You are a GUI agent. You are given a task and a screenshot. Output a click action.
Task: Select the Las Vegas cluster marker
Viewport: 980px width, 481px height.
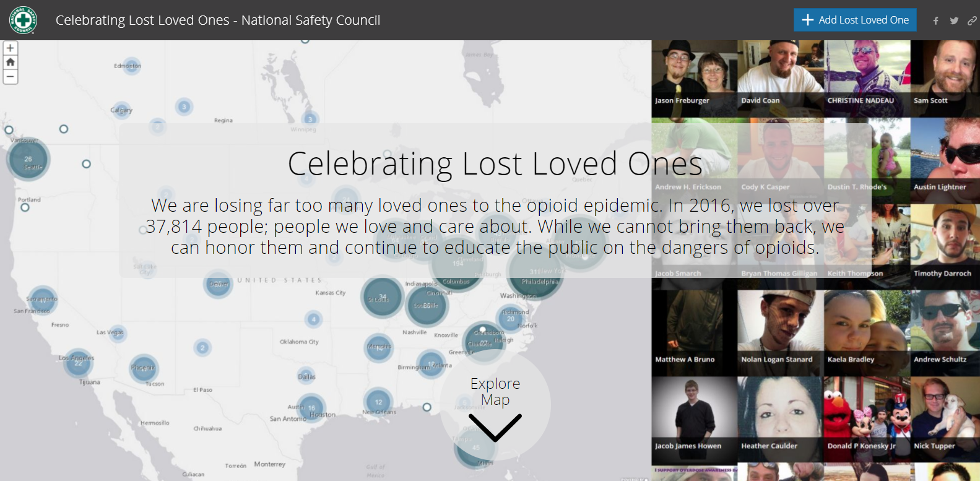click(x=117, y=333)
